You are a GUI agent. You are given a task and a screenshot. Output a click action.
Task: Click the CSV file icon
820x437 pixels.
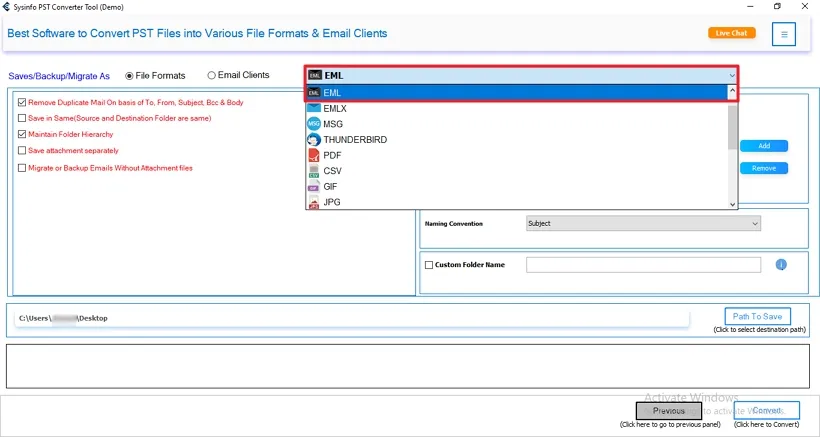click(314, 172)
